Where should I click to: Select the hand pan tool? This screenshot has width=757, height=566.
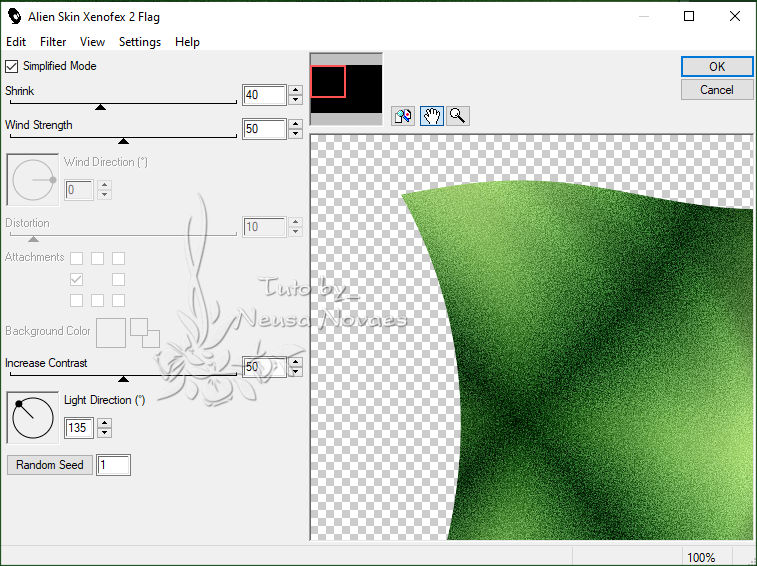(x=432, y=116)
